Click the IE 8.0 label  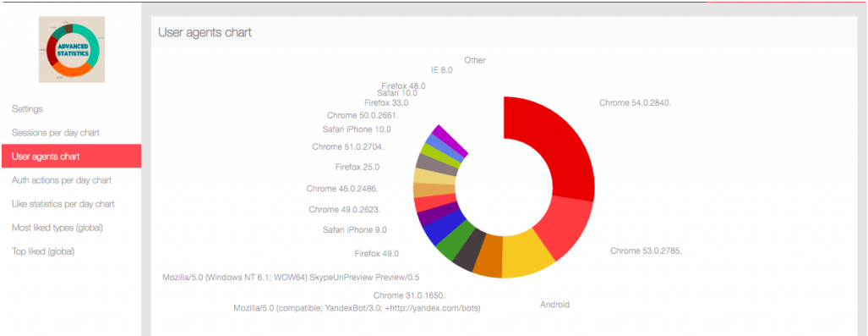[442, 70]
